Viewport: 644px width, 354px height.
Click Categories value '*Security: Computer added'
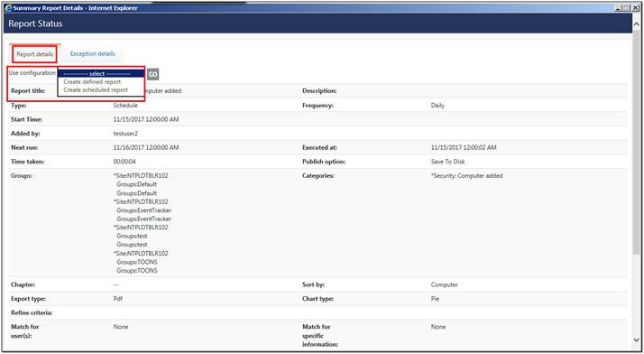click(466, 175)
